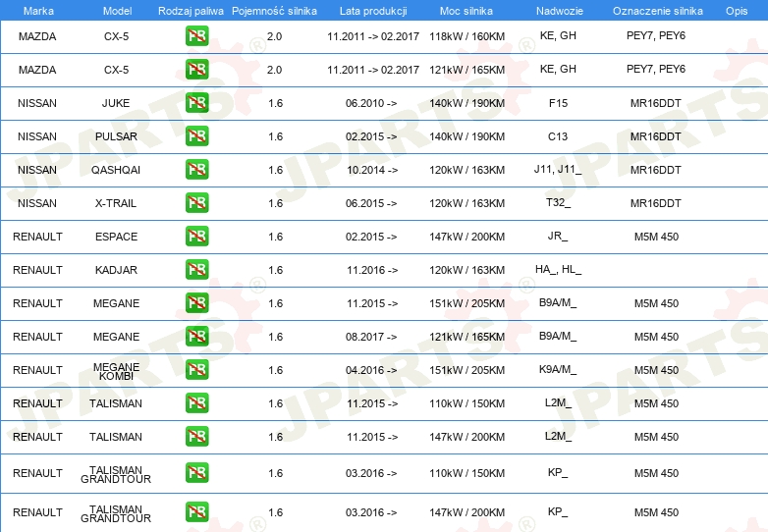The width and height of the screenshot is (768, 532).
Task: Click fuel icon in the Talisman L2M_ 150KM row
Action: click(x=196, y=402)
